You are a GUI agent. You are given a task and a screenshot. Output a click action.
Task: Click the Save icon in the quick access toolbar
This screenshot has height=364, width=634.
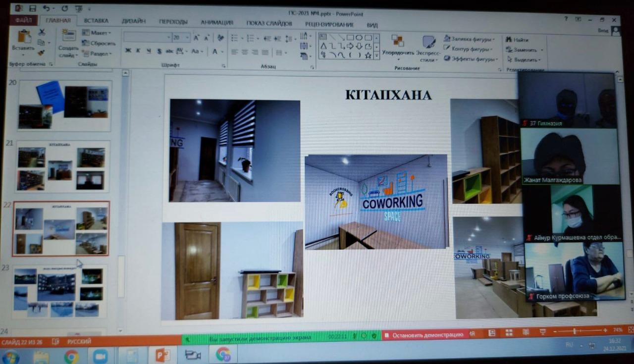click(x=33, y=8)
